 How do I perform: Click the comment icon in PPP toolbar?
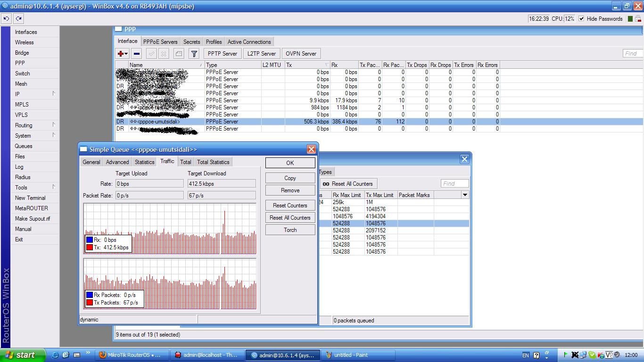coord(179,54)
